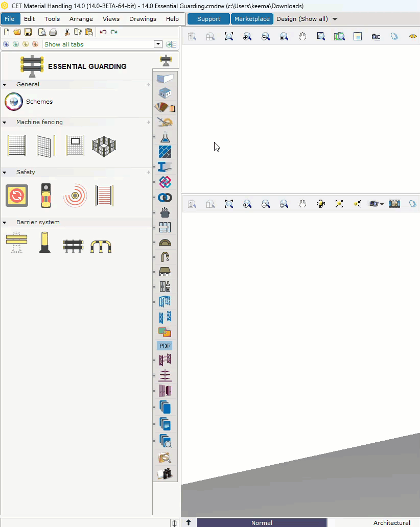Click Machine fencing section's right arrow
This screenshot has width=420, height=527.
point(148,123)
